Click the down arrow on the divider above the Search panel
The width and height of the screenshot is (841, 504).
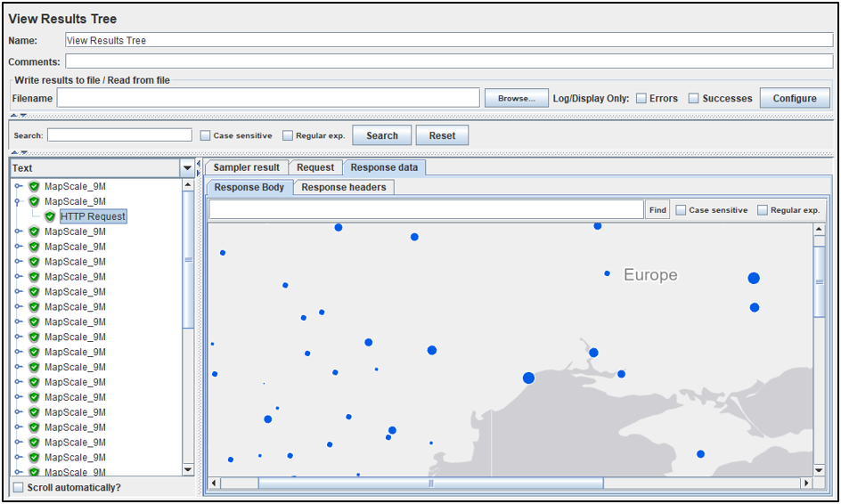click(23, 115)
